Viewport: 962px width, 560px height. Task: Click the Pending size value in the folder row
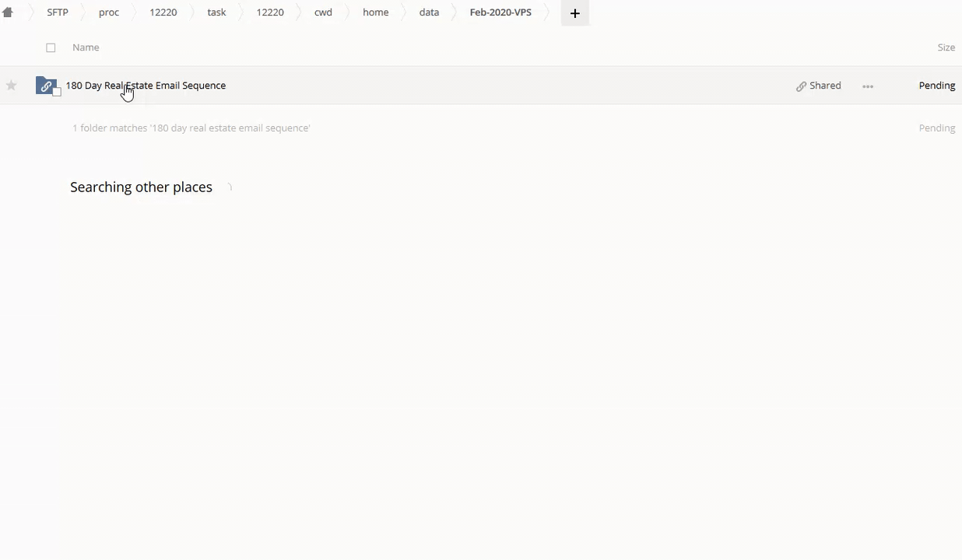936,86
